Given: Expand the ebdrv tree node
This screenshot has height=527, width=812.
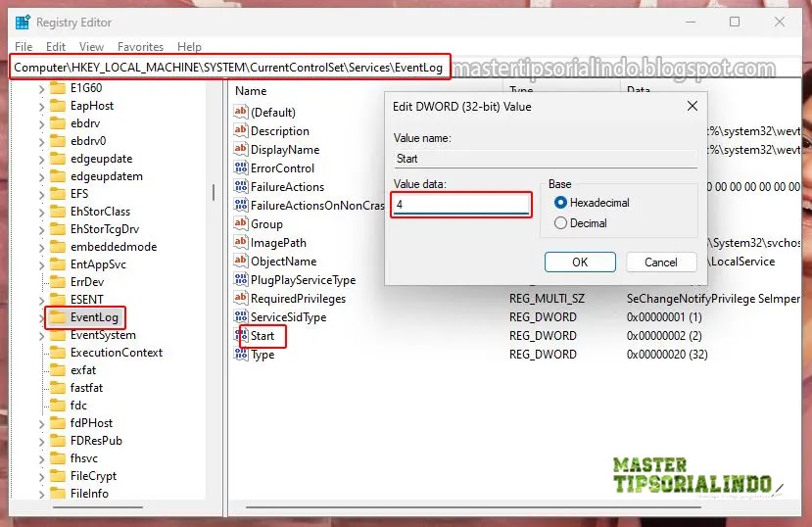Looking at the screenshot, I should click(x=41, y=123).
